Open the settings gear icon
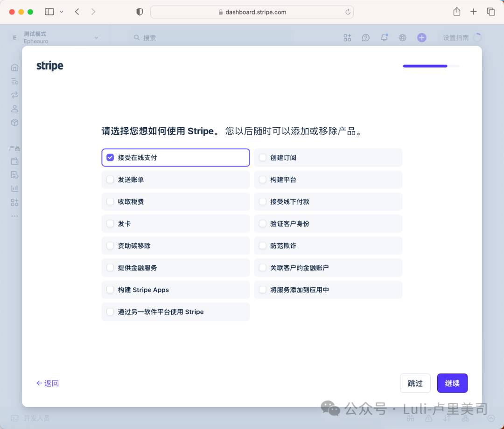The width and height of the screenshot is (504, 429). 402,38
